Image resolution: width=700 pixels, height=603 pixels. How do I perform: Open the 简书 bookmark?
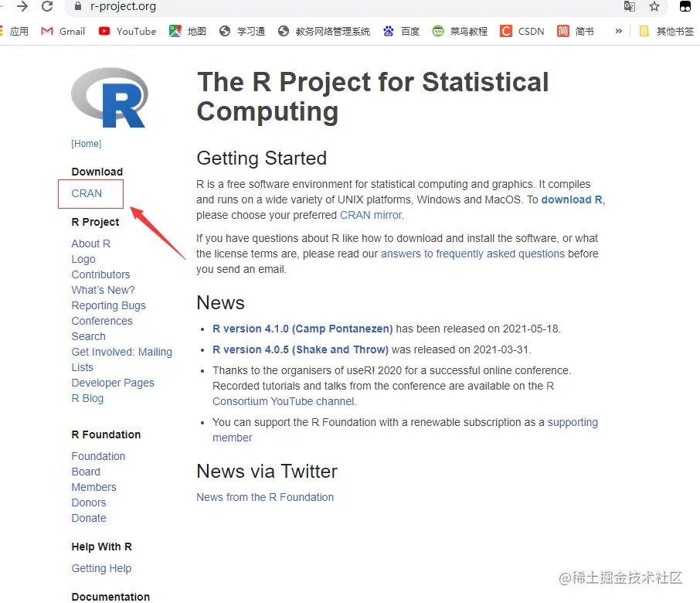pos(576,31)
